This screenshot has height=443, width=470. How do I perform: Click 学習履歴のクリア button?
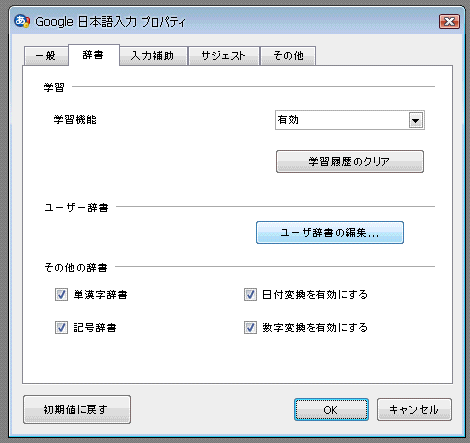coord(350,162)
